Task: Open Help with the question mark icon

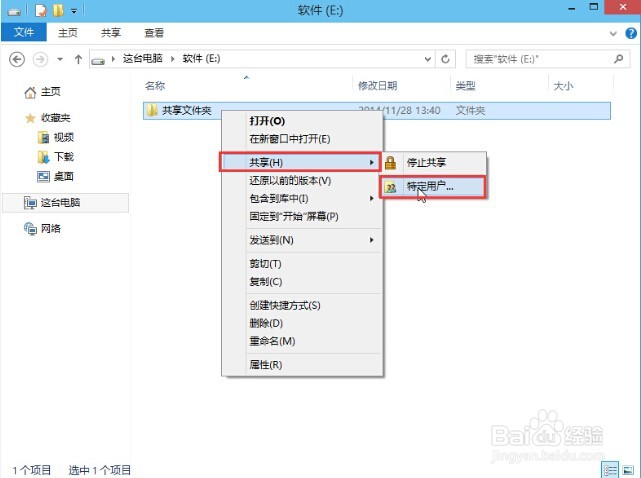Action: tap(631, 33)
